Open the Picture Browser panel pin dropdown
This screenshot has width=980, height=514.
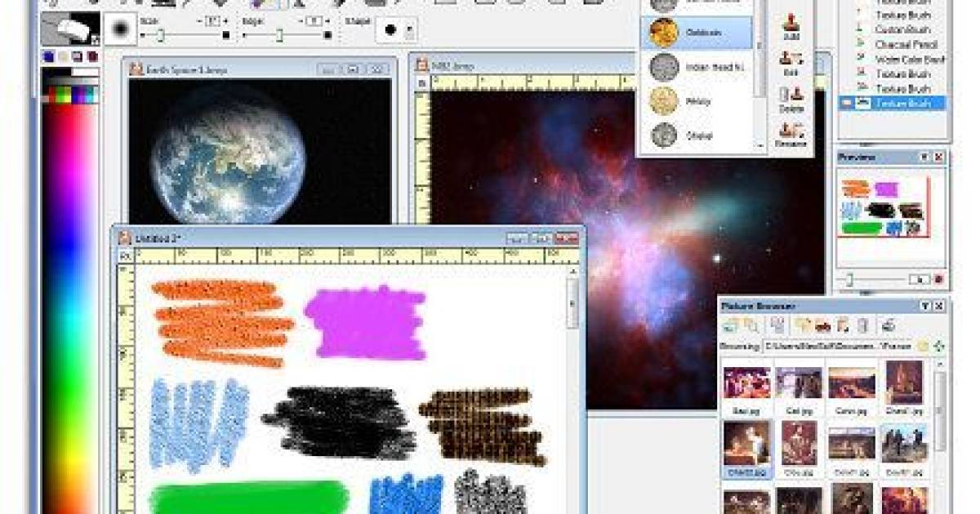(x=924, y=305)
